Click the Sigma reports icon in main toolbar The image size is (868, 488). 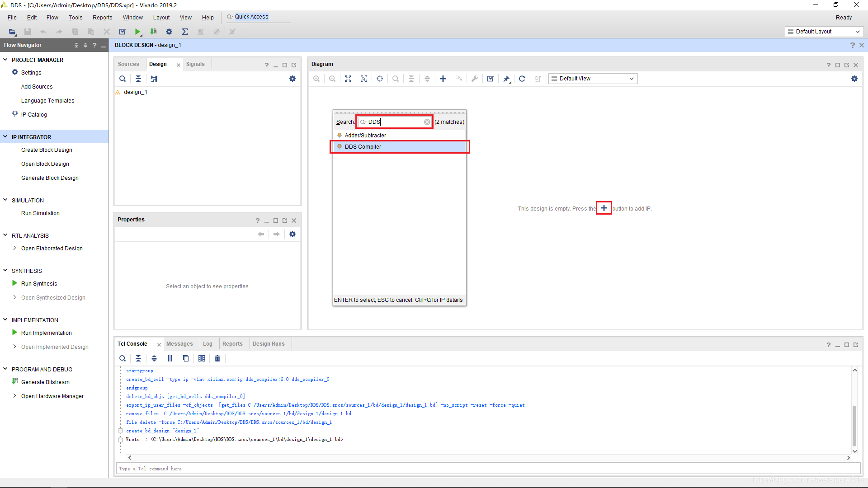click(185, 32)
